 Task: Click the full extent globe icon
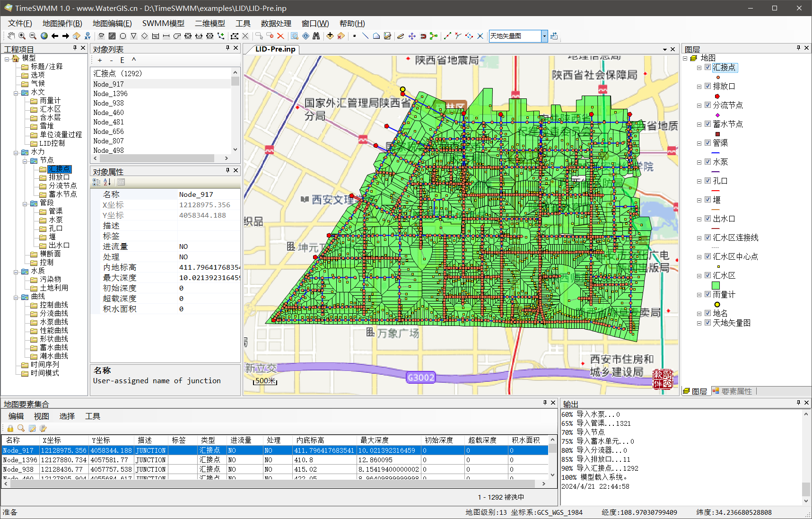44,36
